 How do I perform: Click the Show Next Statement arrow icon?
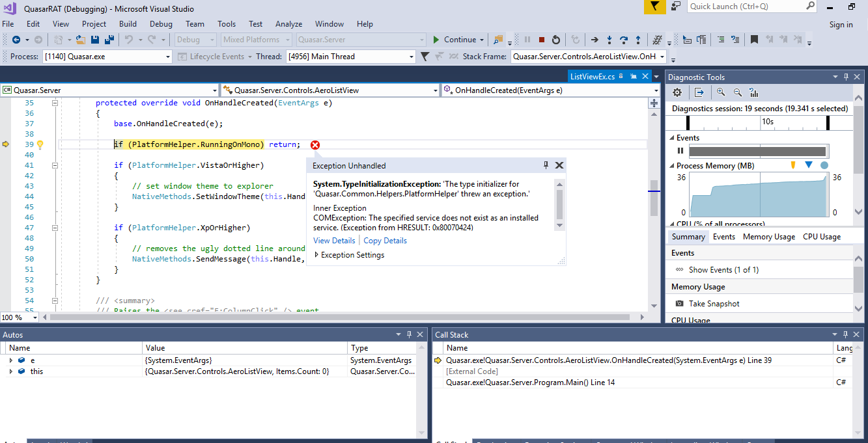coord(594,40)
